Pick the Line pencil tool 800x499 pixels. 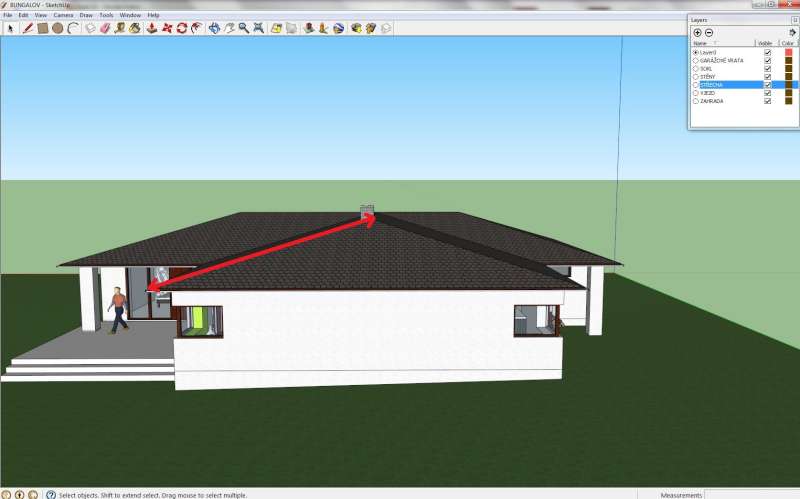[x=28, y=28]
